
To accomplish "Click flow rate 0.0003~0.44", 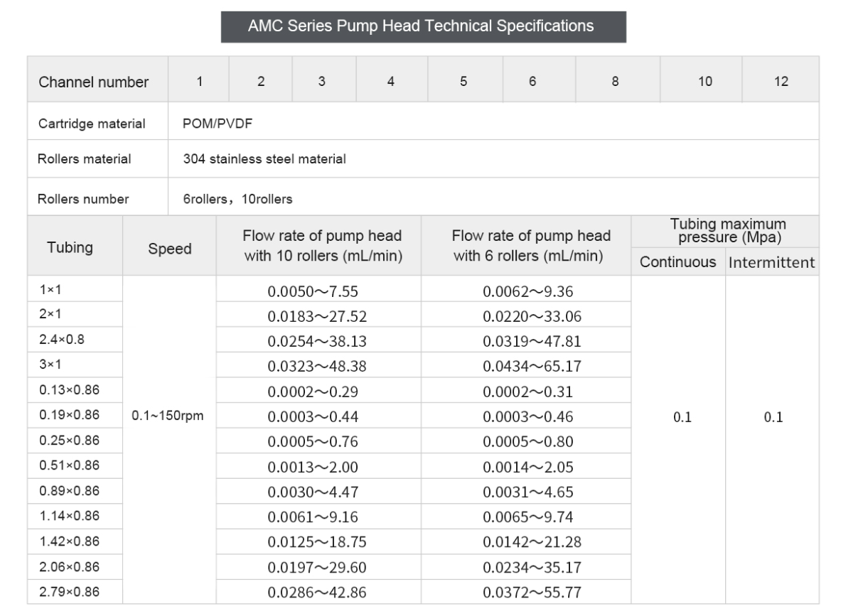I will point(313,417).
